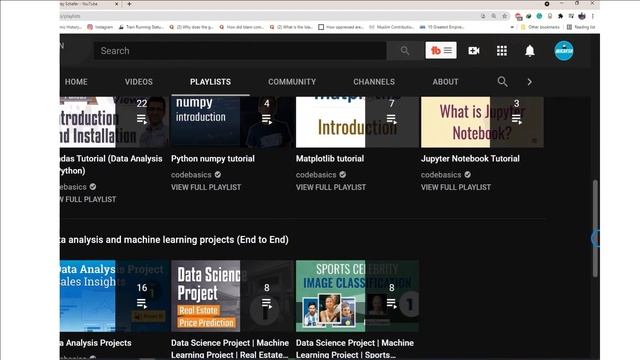
Task: Open the Other bookmarks folder
Action: tap(540, 27)
